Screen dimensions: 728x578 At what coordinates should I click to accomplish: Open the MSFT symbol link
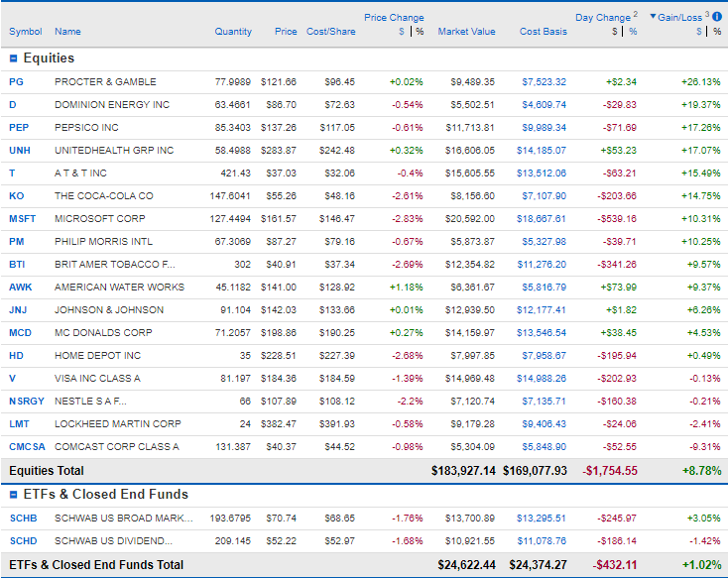[22, 219]
